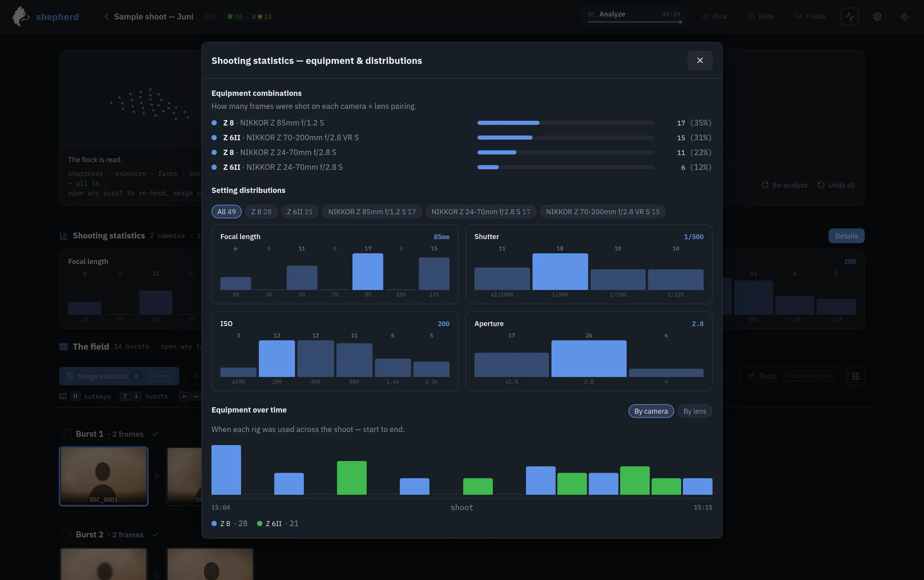Check the Burst 2 checkbox
The height and width of the screenshot is (580, 924).
coord(67,535)
